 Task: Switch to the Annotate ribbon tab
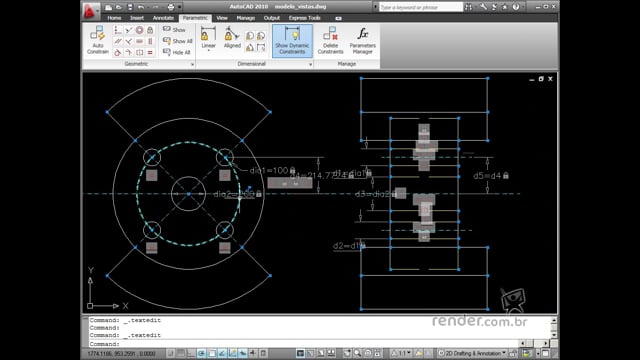tap(163, 18)
